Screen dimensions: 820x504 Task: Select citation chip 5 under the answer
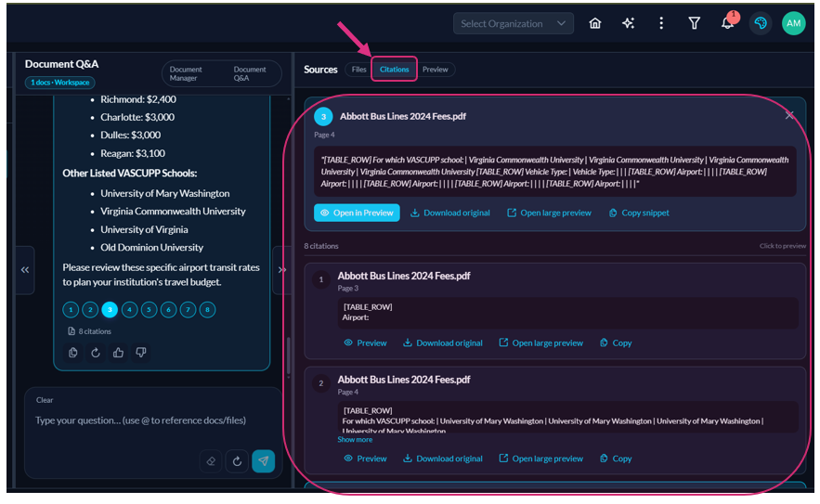149,309
